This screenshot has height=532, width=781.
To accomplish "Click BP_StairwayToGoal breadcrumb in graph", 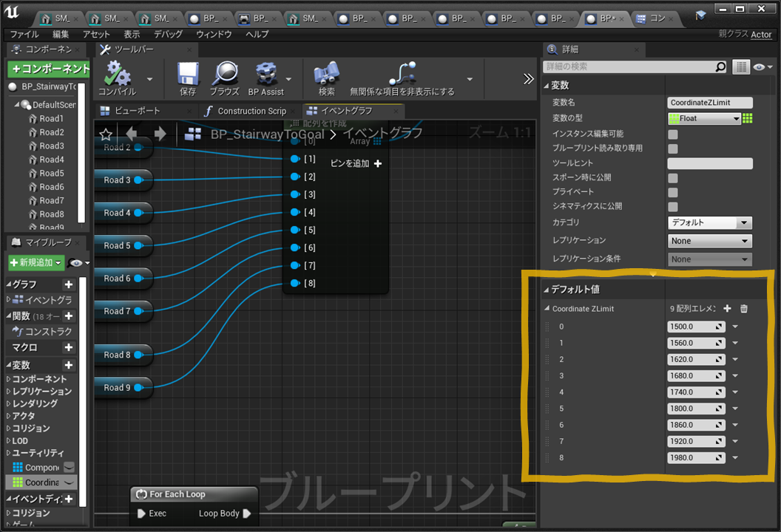I will tap(268, 134).
